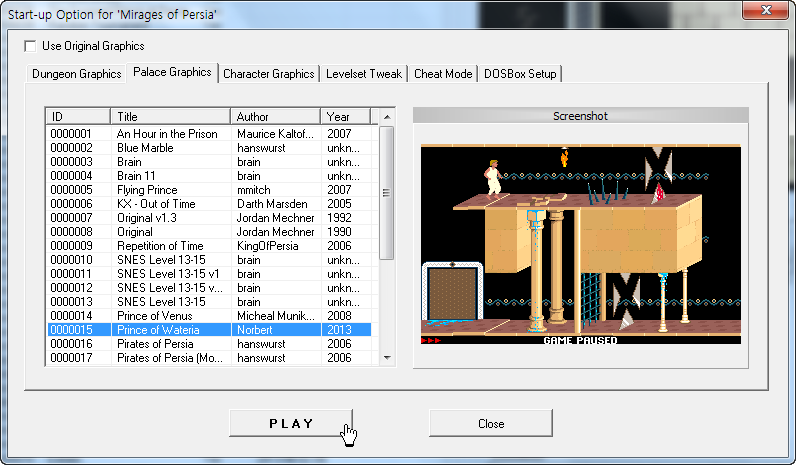This screenshot has width=796, height=465.
Task: Open the Cheat Mode tab
Action: (443, 74)
